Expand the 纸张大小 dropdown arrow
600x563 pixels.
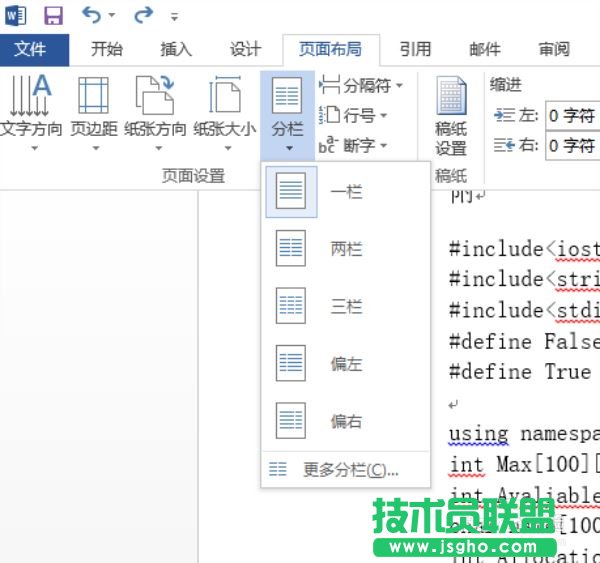pyautogui.click(x=228, y=148)
